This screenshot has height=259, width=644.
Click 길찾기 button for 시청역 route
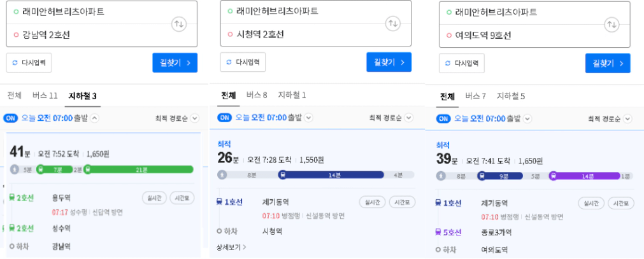point(389,62)
